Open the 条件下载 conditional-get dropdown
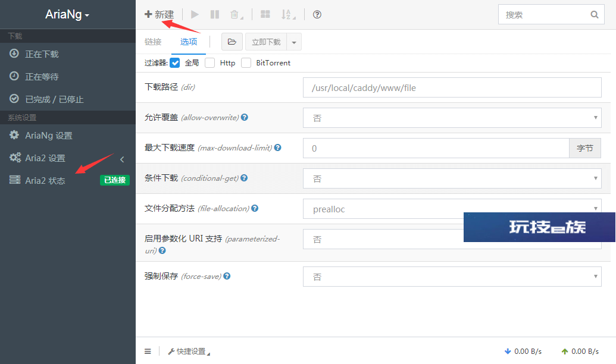616x364 pixels. tap(452, 178)
